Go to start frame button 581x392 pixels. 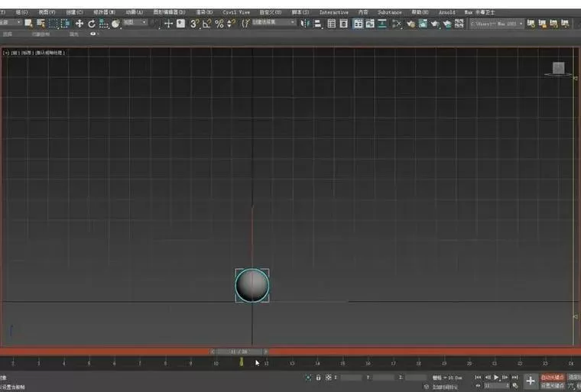(x=478, y=377)
